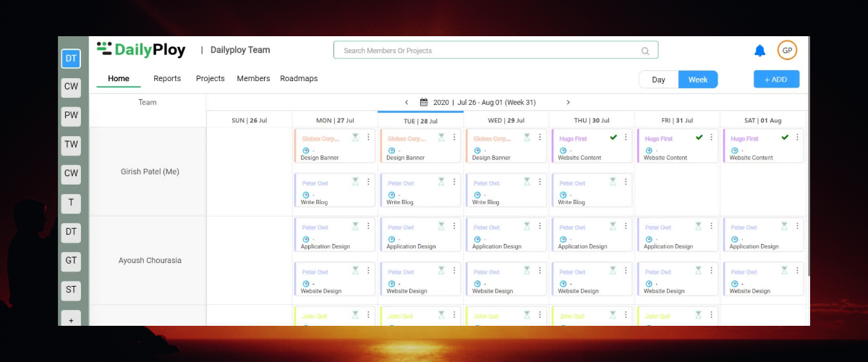Click the hourglass on Friday's Website Design card
Screen dimensions: 868x362
point(699,271)
